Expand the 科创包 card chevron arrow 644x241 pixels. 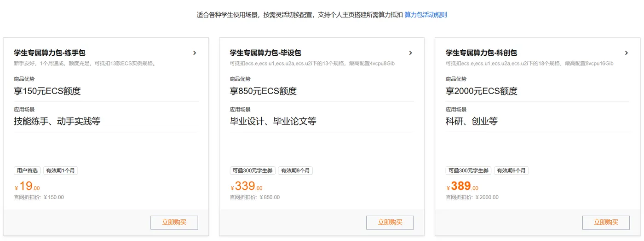[x=627, y=53]
